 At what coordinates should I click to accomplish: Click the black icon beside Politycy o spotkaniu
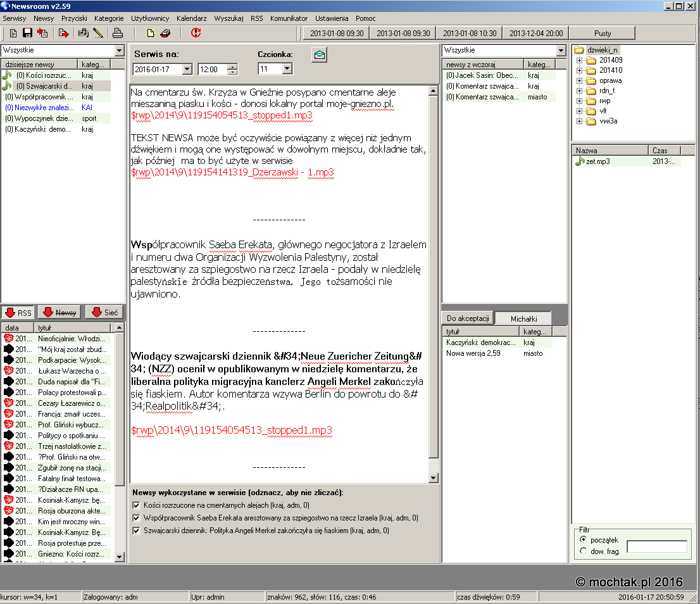tap(8, 435)
